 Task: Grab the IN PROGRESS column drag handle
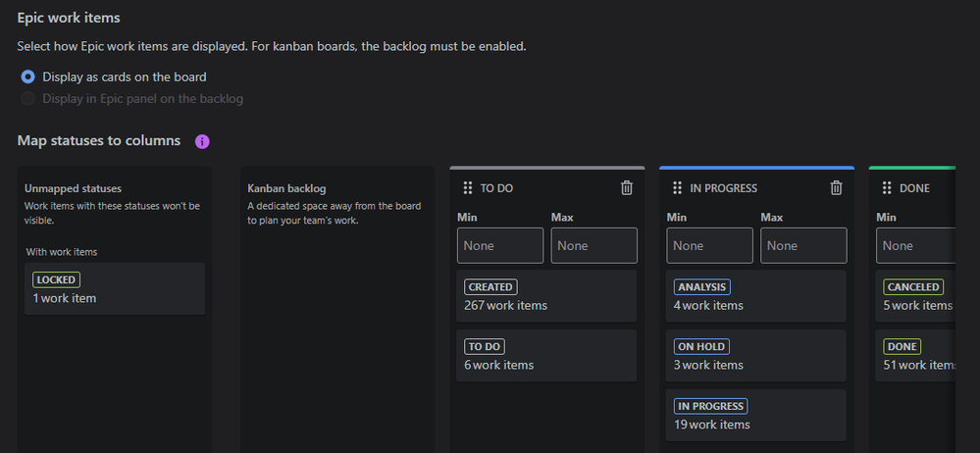pos(677,188)
